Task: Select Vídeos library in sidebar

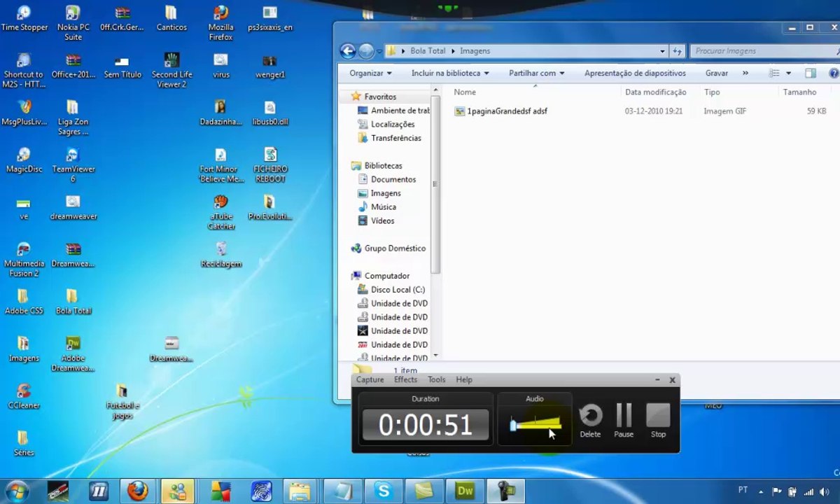Action: pyautogui.click(x=376, y=220)
